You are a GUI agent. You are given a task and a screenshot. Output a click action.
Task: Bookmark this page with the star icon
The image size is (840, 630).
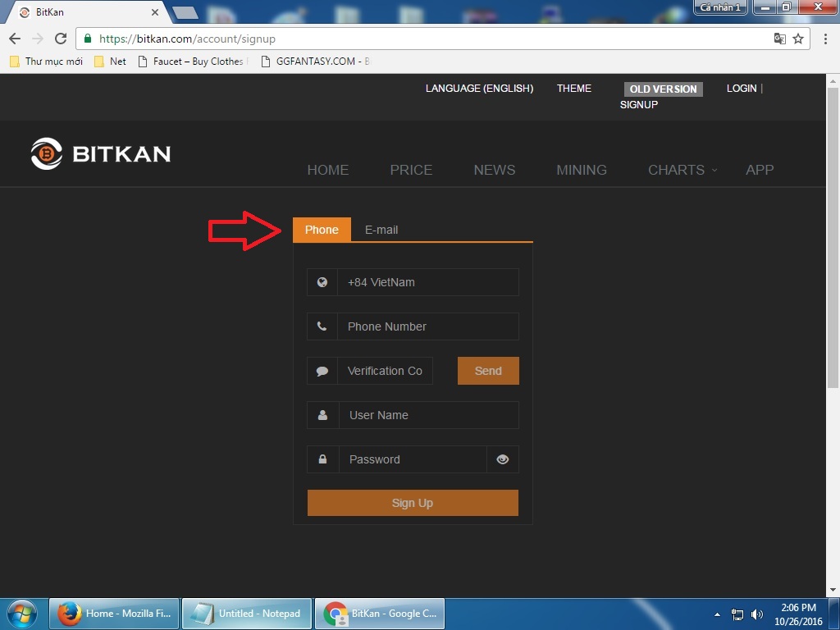(x=798, y=39)
